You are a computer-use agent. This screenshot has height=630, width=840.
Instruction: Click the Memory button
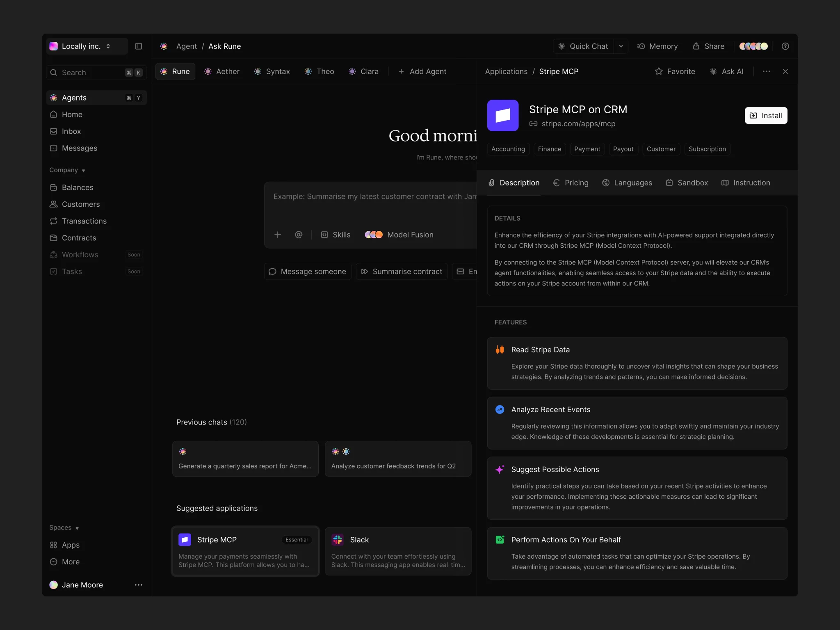657,46
